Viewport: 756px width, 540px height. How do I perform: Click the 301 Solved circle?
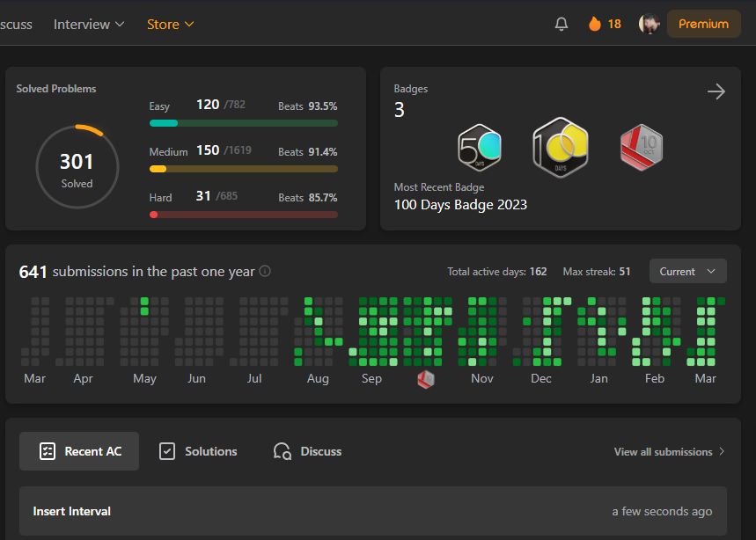click(77, 167)
